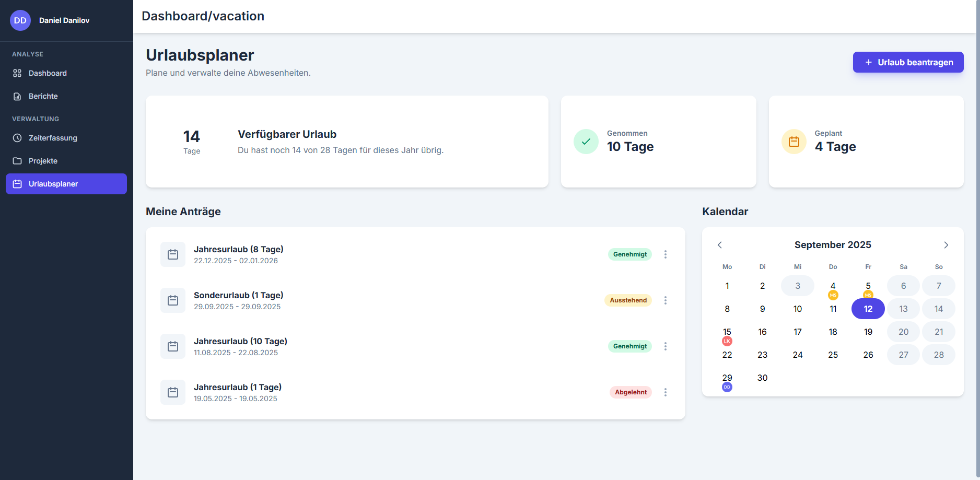
Task: Click the green checkmark icon for Genommen
Action: [586, 142]
